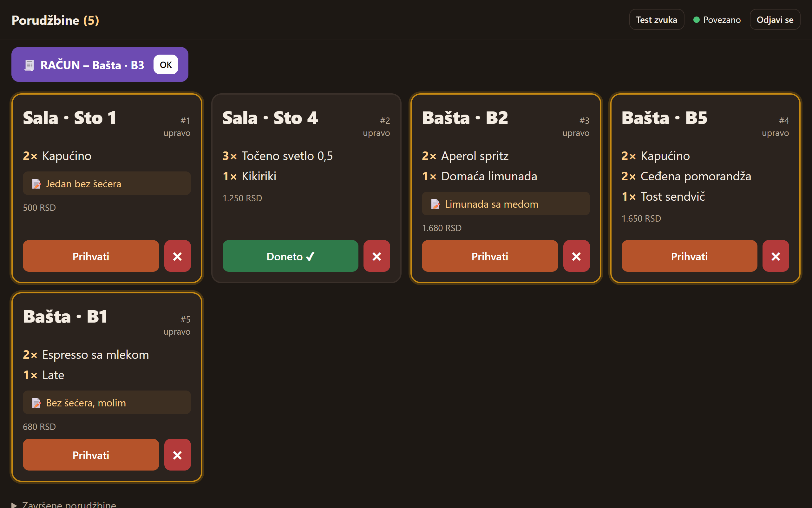812x508 pixels.
Task: Accept the Bašta B5 order
Action: click(x=689, y=256)
